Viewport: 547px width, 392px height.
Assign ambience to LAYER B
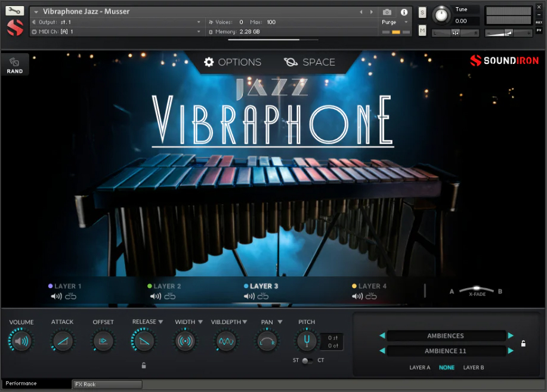[474, 367]
